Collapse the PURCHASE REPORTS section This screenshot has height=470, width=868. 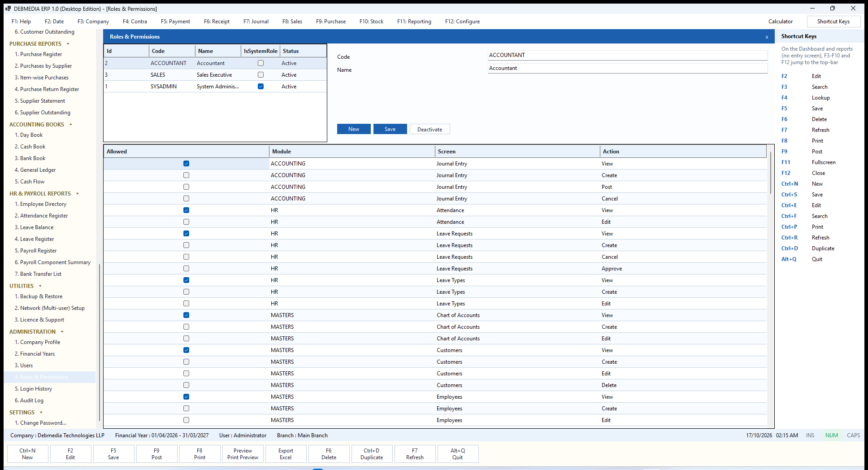point(68,44)
